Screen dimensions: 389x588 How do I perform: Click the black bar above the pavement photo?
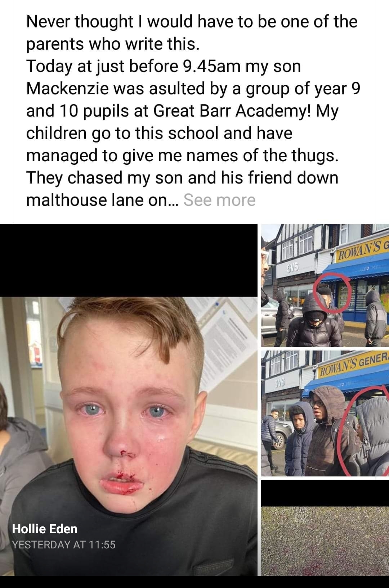pos(325,493)
